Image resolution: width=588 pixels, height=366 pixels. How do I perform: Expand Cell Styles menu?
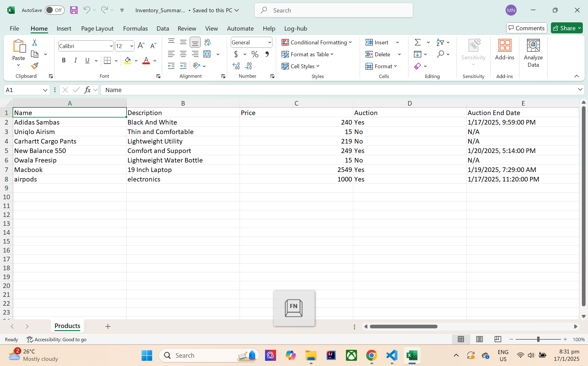tap(300, 66)
